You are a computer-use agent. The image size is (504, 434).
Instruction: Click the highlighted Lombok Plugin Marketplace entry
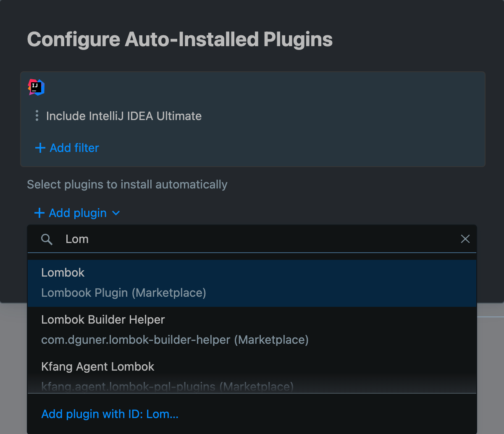123,293
